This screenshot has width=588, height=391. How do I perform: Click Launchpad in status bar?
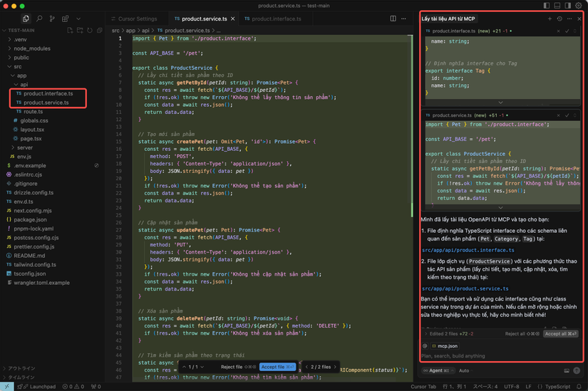(36, 387)
